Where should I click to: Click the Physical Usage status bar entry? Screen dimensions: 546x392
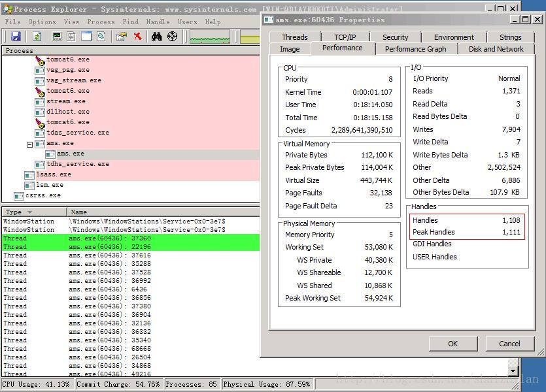point(267,384)
